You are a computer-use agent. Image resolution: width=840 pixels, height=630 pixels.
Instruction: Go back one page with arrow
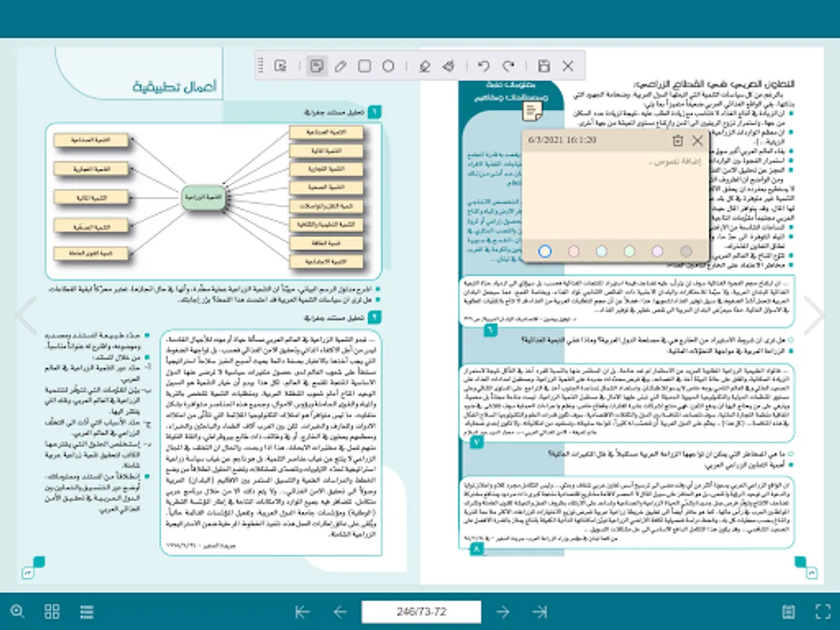point(340,612)
